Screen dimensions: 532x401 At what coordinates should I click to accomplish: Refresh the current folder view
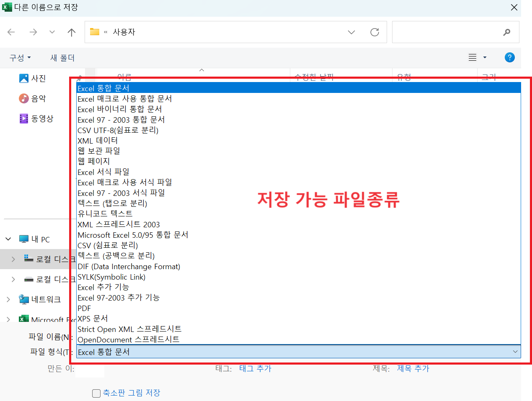[x=374, y=32]
